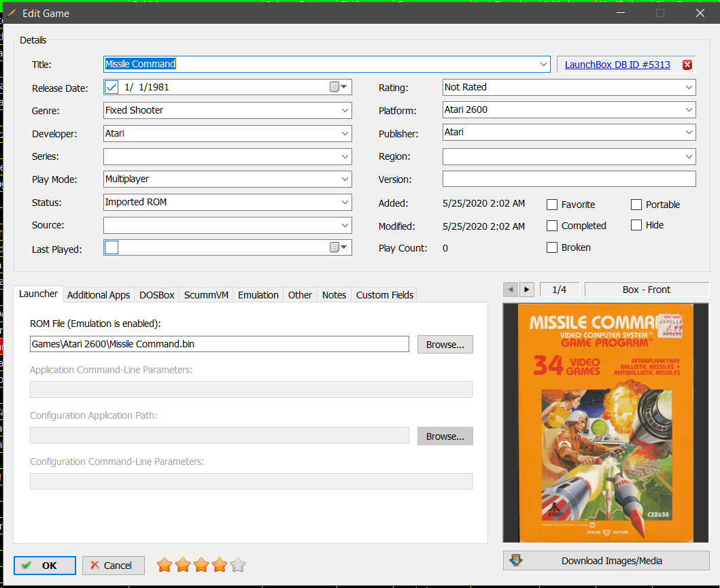The image size is (720, 588).
Task: Check the Hide checkbox
Action: 636,225
